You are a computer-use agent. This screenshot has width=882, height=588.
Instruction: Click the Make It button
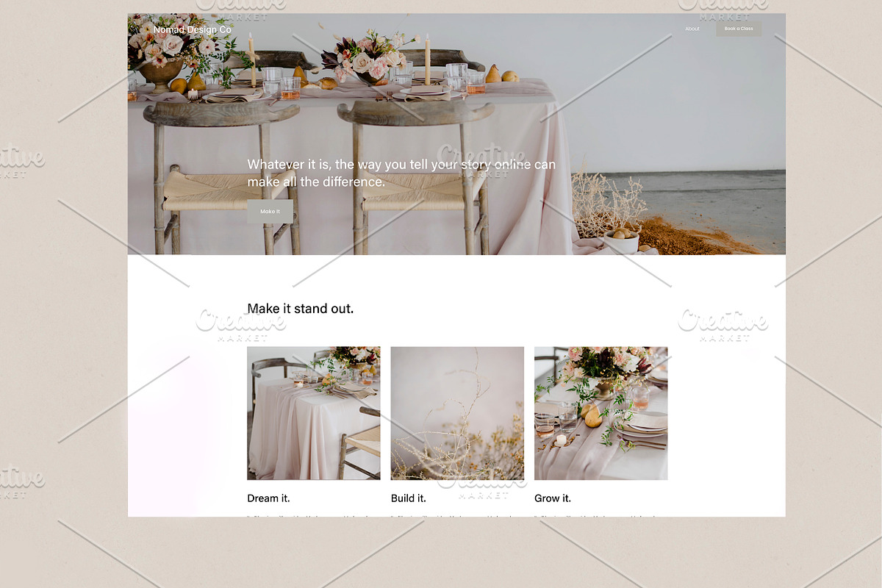tap(270, 212)
